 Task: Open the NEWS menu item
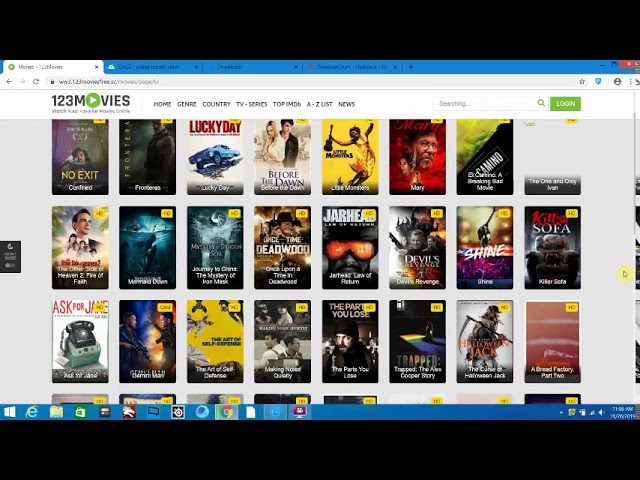[x=347, y=104]
